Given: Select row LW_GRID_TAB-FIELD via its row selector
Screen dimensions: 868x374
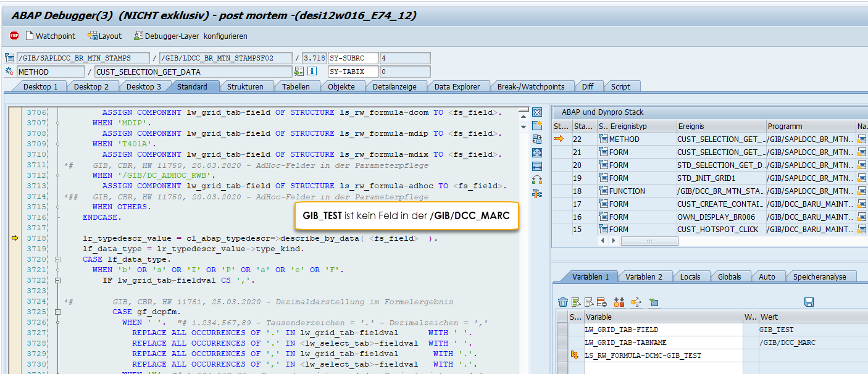Looking at the screenshot, I should click(x=562, y=330).
